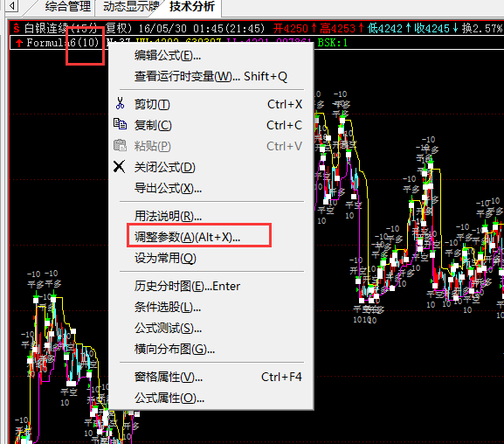
Task: Click the red S icon before 白银连续
Action: point(17,29)
